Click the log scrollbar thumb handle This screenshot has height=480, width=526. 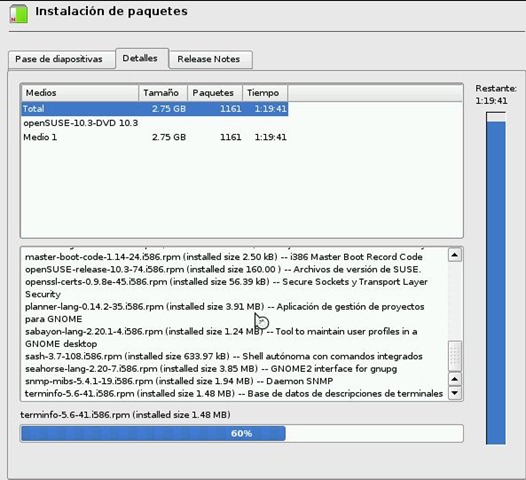(455, 356)
